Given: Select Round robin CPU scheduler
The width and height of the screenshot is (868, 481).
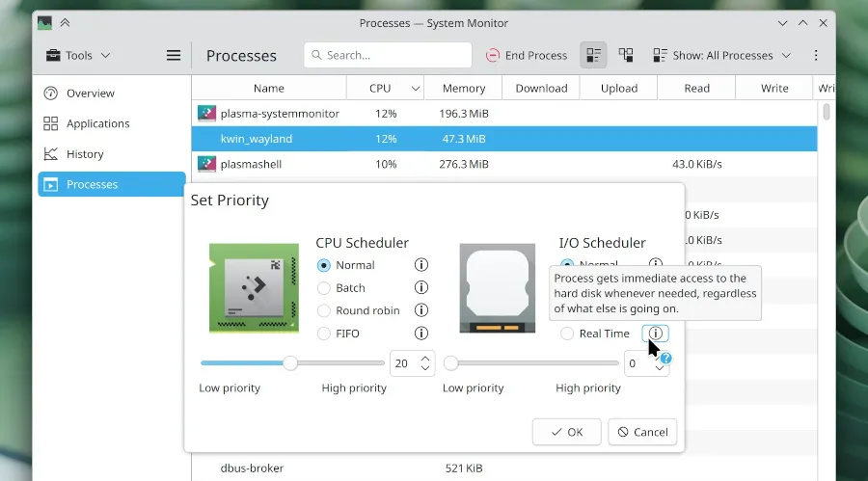Looking at the screenshot, I should click(324, 310).
